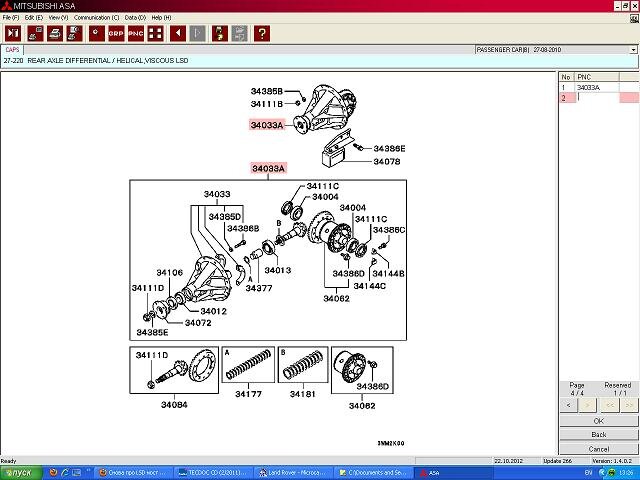Image resolution: width=640 pixels, height=480 pixels.
Task: Open the File (F) menu
Action: click(11, 17)
